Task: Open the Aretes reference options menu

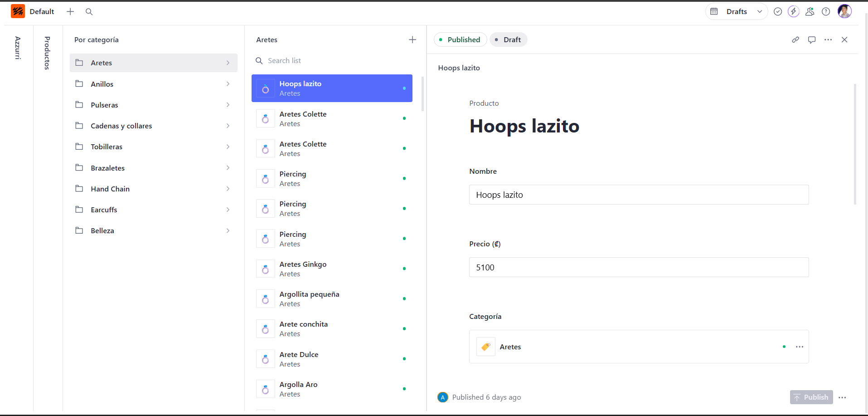Action: tap(800, 347)
